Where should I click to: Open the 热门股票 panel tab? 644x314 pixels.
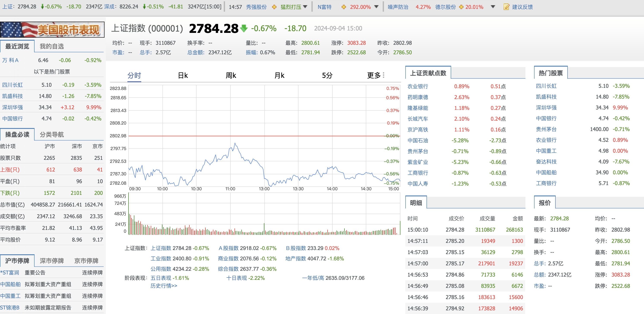pos(551,73)
